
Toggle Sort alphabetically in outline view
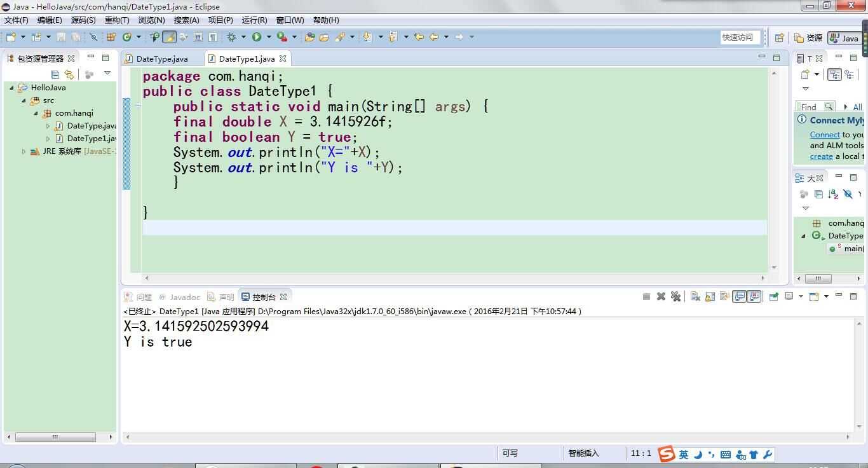click(x=833, y=194)
